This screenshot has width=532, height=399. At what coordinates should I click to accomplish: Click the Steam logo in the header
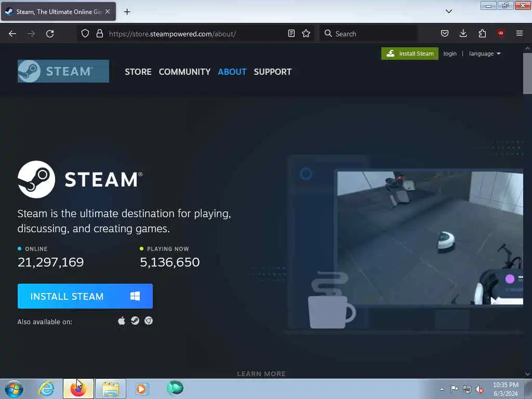tap(63, 71)
